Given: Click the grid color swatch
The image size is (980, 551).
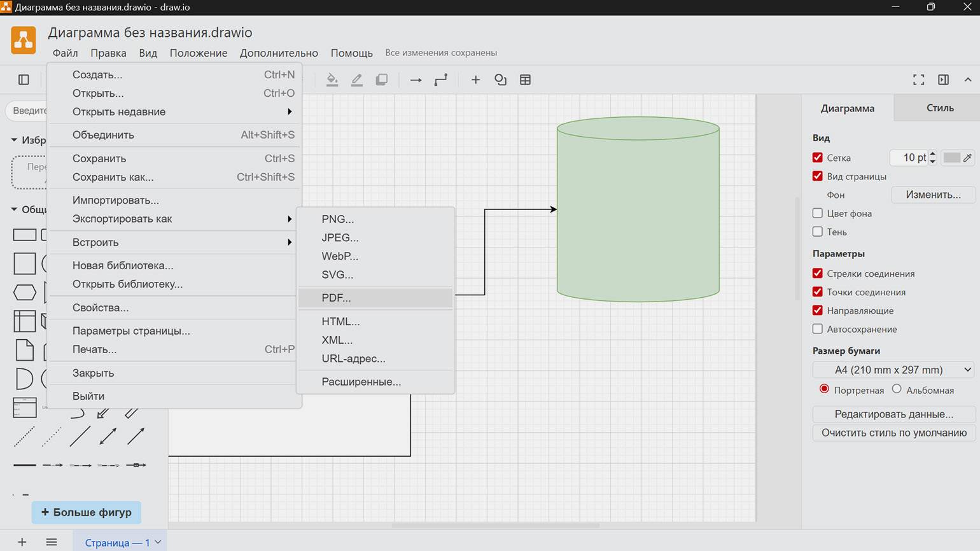Looking at the screenshot, I should [x=951, y=157].
